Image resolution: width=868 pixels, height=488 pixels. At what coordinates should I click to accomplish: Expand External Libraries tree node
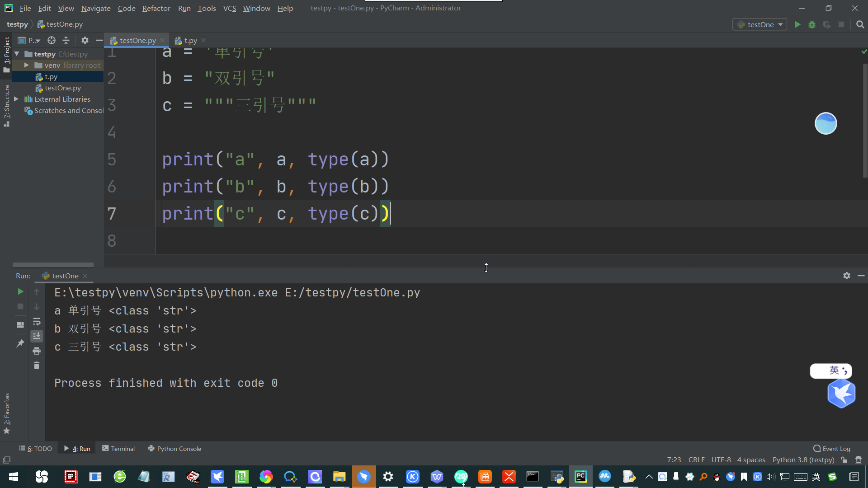click(16, 99)
